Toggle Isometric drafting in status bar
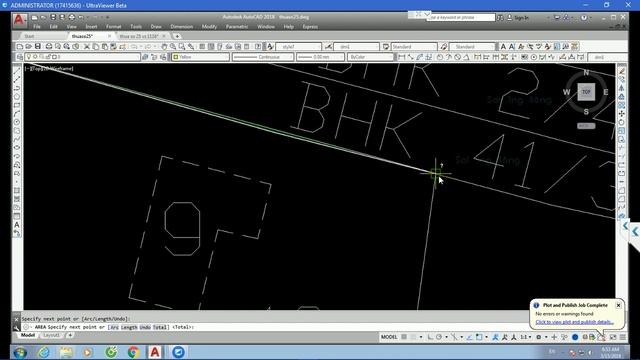The image size is (640, 360). [x=454, y=337]
